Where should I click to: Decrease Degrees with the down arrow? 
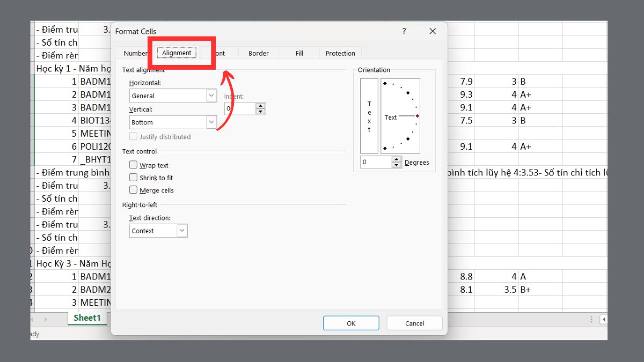click(397, 165)
